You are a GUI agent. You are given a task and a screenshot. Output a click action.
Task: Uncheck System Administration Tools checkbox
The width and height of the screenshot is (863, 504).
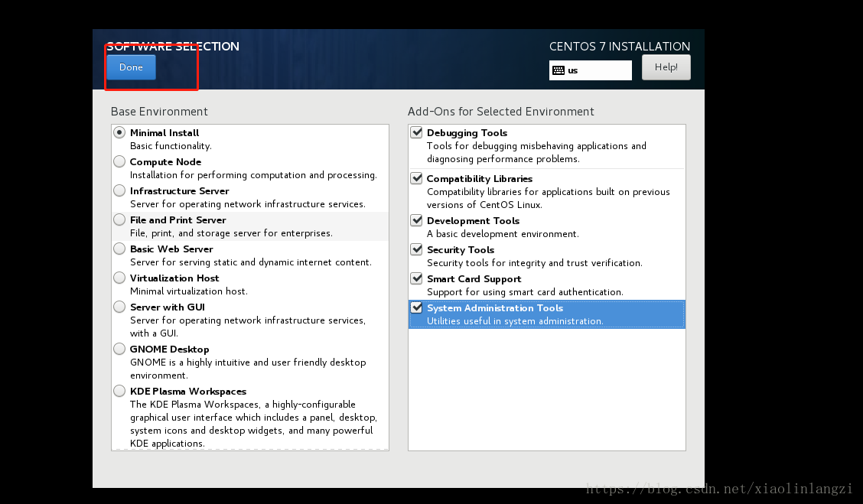click(x=417, y=308)
